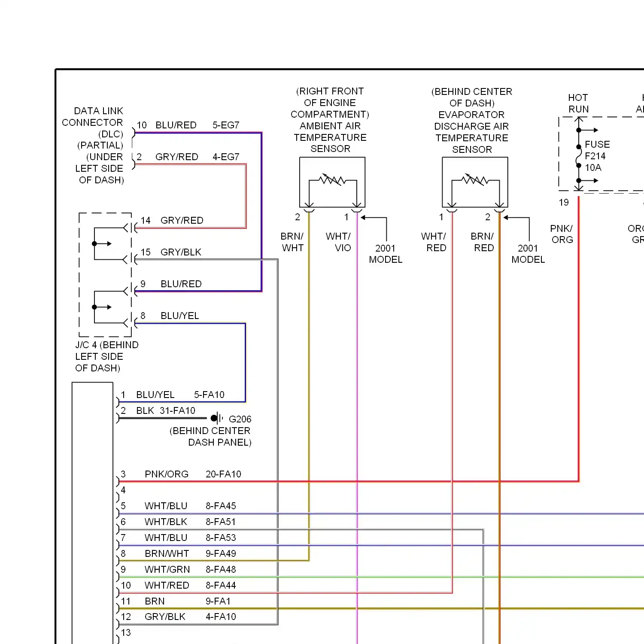Image resolution: width=644 pixels, height=644 pixels.
Task: Click the '2001 MODEL' note near ambient sensor
Action: pyautogui.click(x=386, y=254)
